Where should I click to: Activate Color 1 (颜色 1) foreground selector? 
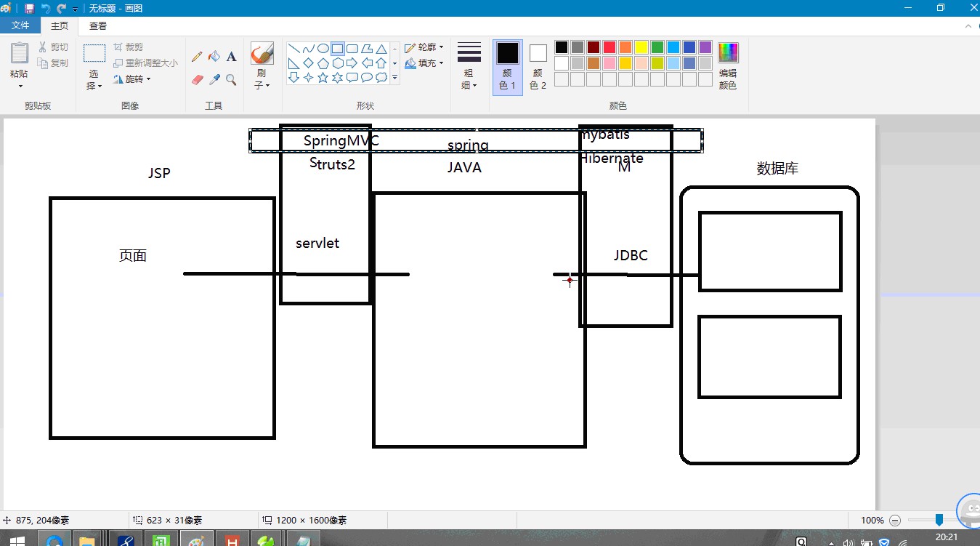[x=508, y=67]
